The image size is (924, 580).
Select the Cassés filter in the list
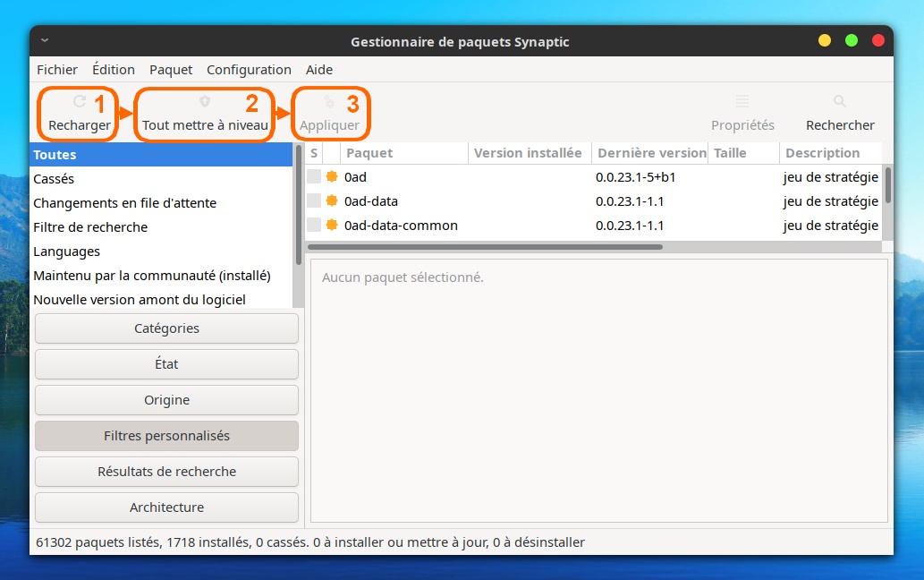(54, 179)
